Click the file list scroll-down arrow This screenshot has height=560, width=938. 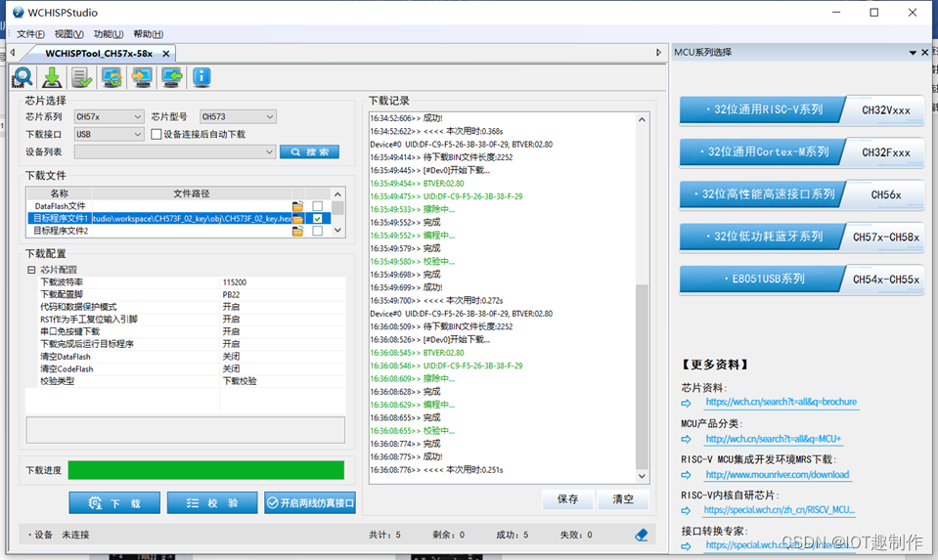338,231
